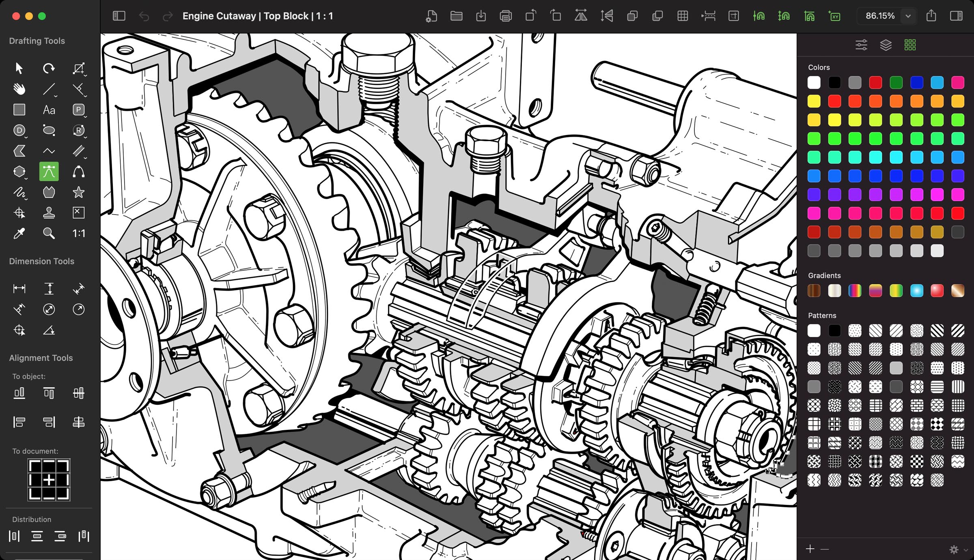Select the vertical dimension tool

49,288
